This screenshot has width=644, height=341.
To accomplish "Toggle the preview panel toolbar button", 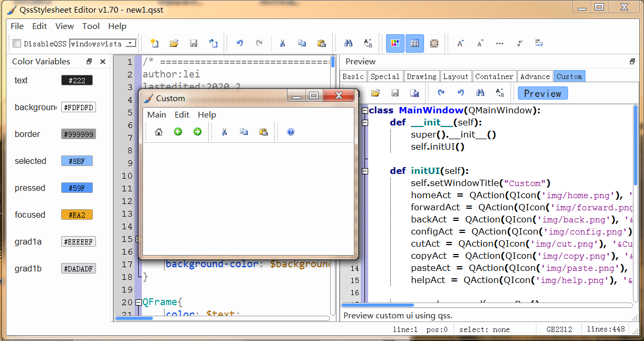I will (415, 43).
